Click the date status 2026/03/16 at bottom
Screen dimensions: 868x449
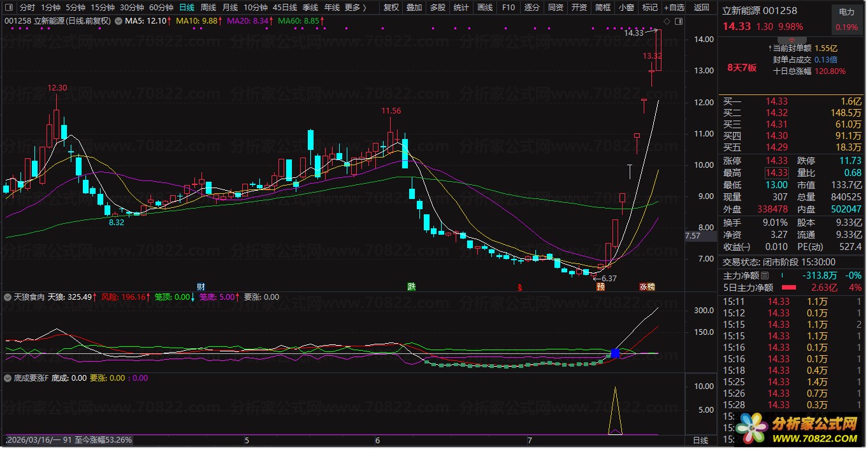(69, 440)
